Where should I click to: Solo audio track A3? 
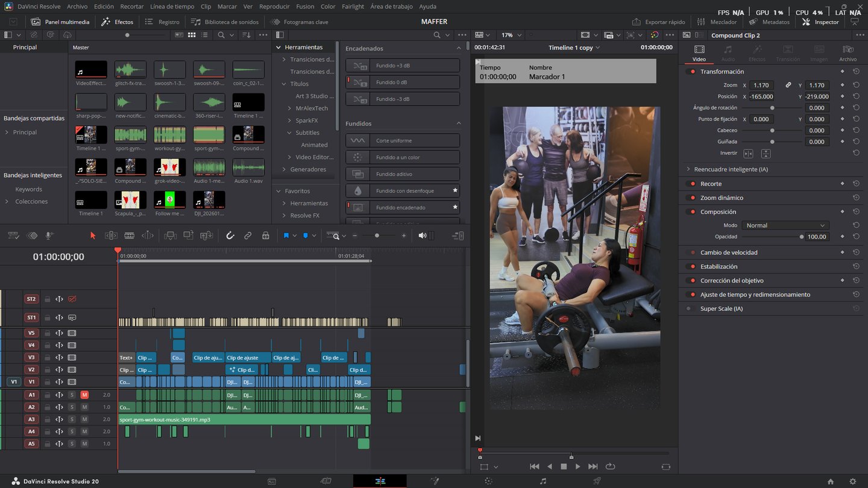tap(72, 419)
